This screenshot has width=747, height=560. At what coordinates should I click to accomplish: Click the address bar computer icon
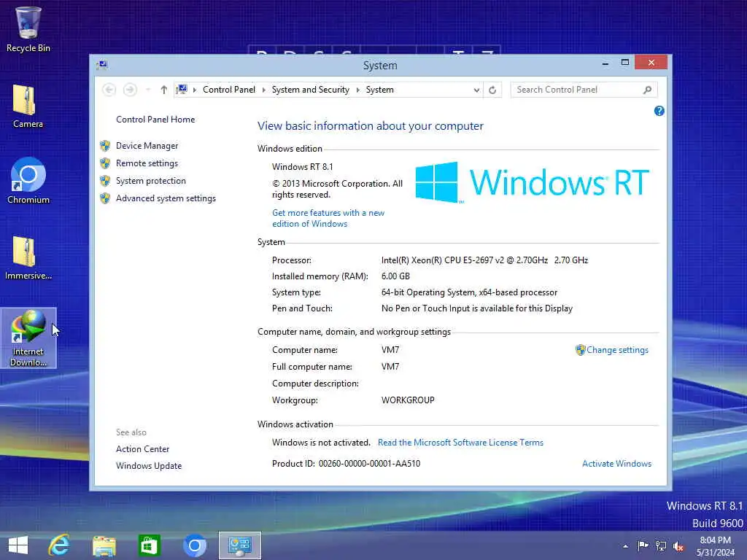[182, 89]
